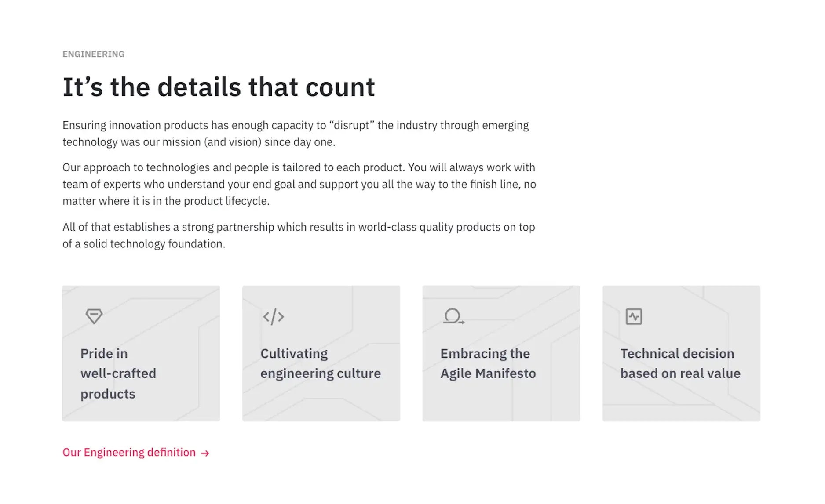Click the paragraph starting All of that establishes
This screenshot has width=825, height=504.
(299, 236)
